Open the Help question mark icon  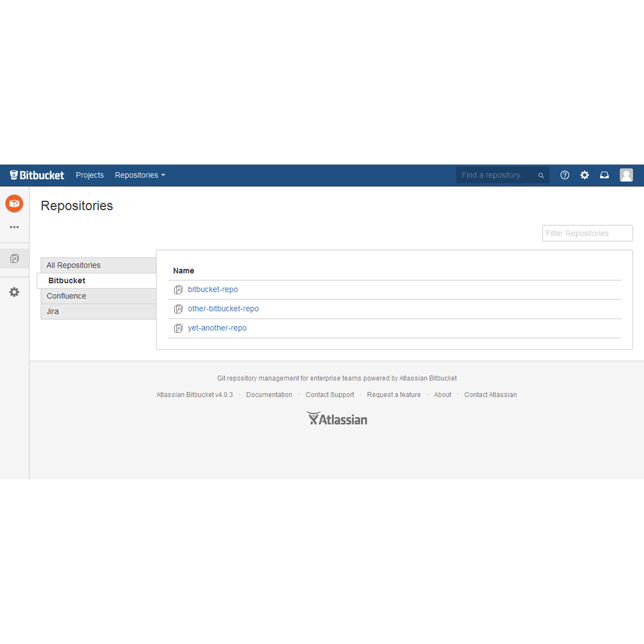click(x=565, y=175)
